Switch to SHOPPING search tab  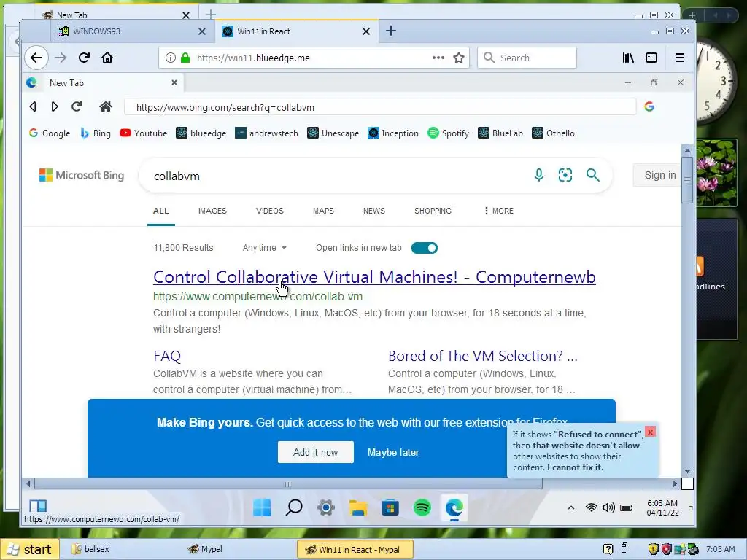tap(433, 211)
